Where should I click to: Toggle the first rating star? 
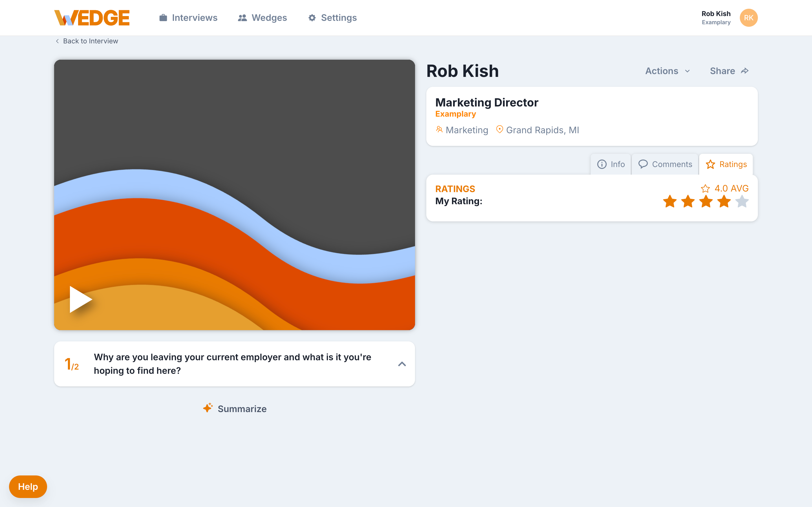(670, 201)
